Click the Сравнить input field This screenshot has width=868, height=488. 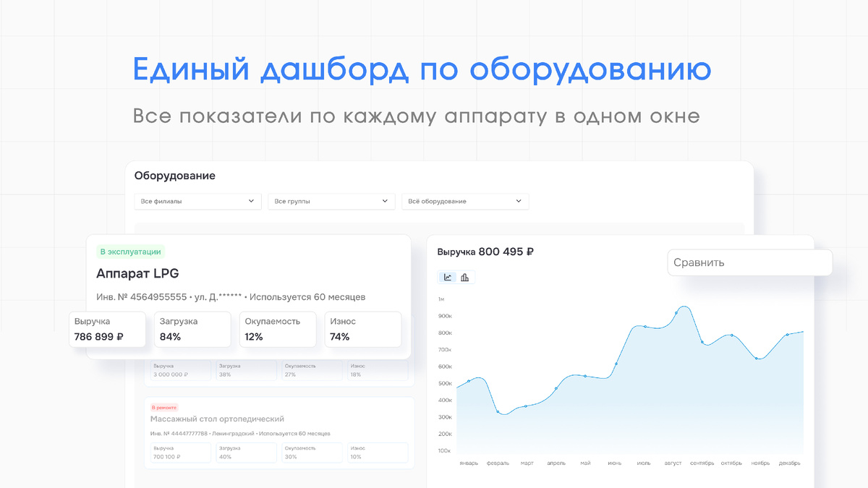click(750, 262)
